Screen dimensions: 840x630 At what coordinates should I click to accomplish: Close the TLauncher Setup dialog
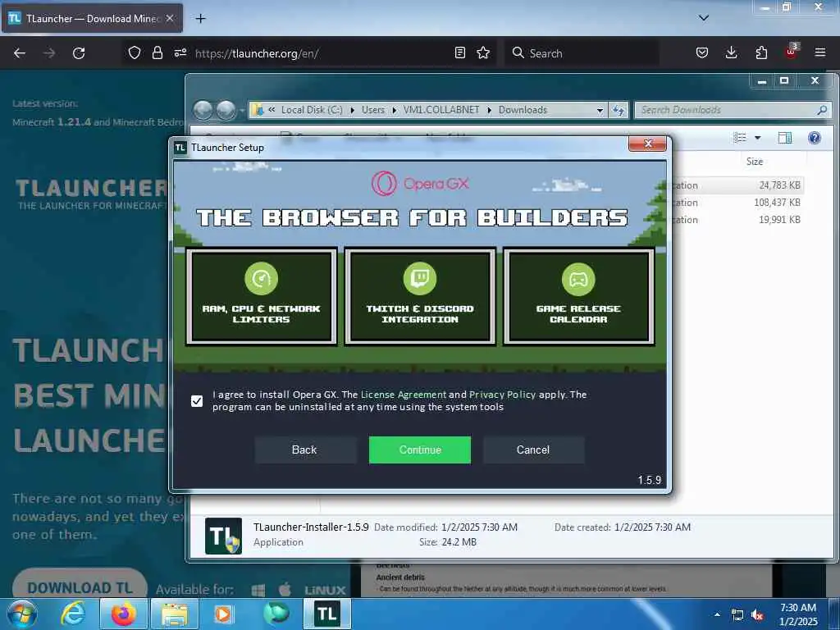click(648, 144)
